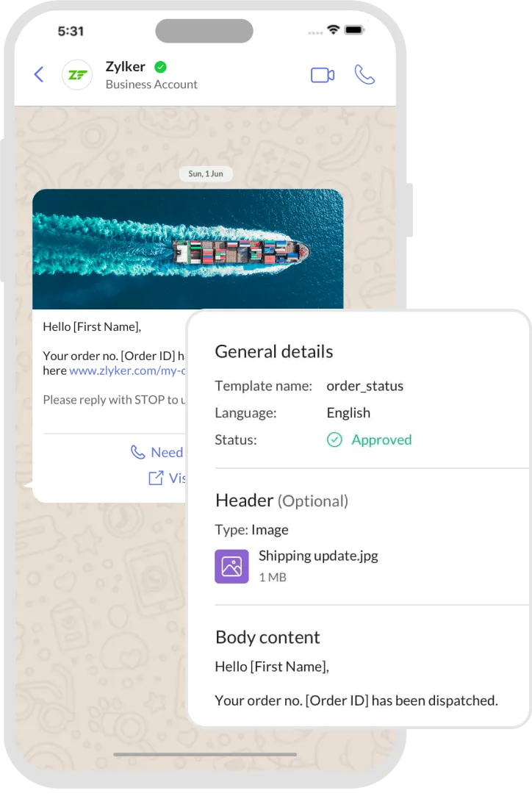Open the cargo ship header image

pyautogui.click(x=188, y=248)
